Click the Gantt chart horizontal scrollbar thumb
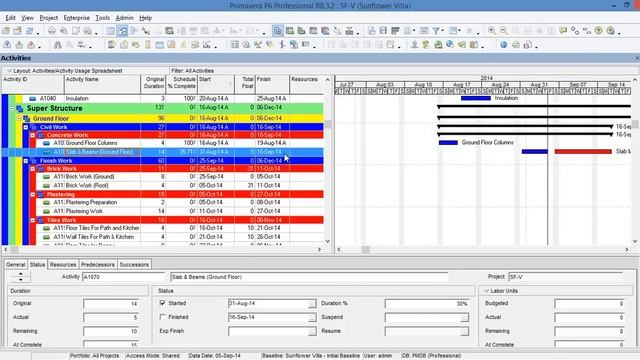 pos(365,249)
